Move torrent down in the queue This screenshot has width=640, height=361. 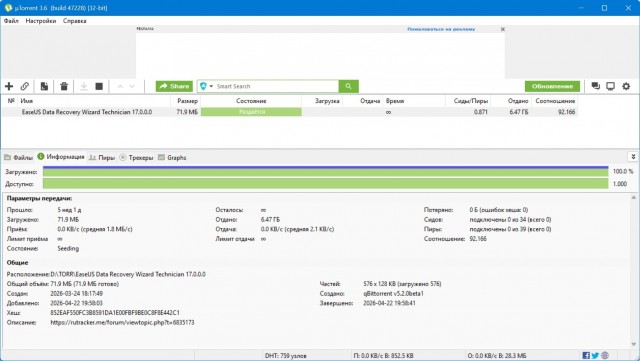tap(132, 86)
